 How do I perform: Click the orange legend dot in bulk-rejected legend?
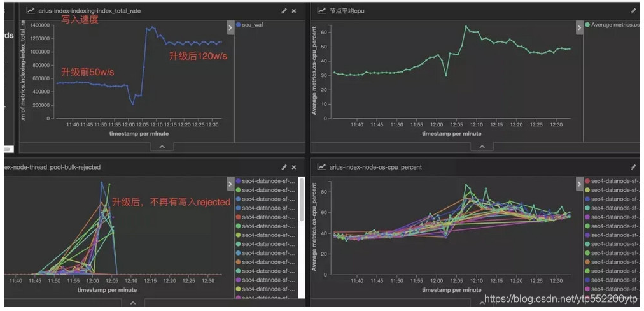(x=238, y=262)
